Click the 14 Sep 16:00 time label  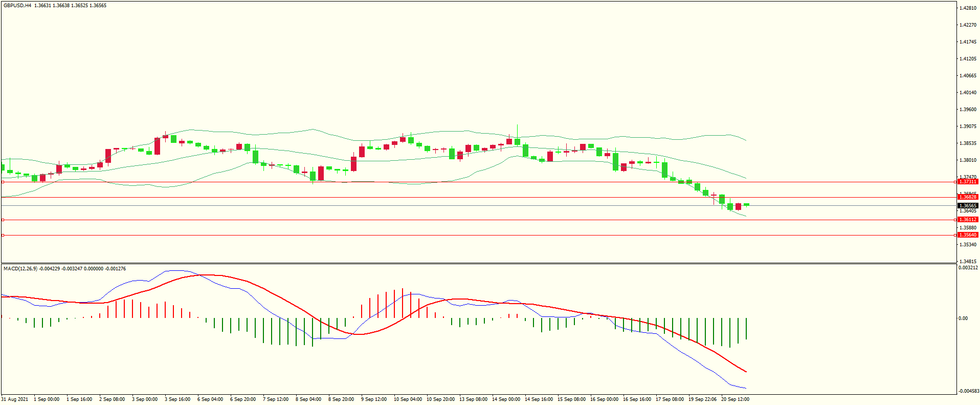(539, 399)
